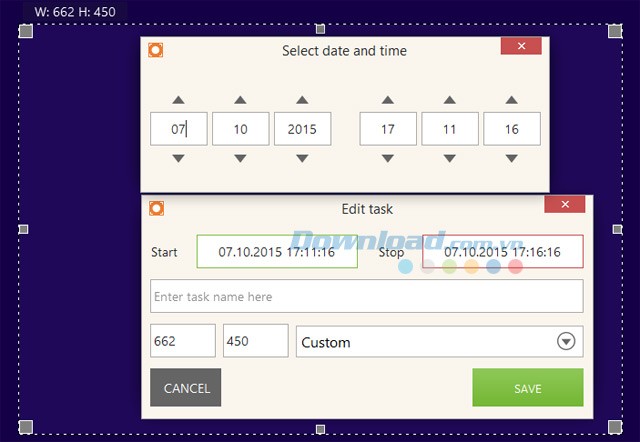The height and width of the screenshot is (442, 640).
Task: Decrease the minutes value below 11
Action: (x=450, y=158)
